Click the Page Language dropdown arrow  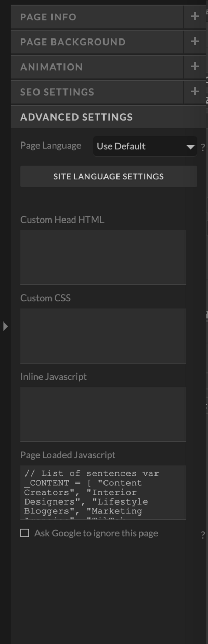190,147
